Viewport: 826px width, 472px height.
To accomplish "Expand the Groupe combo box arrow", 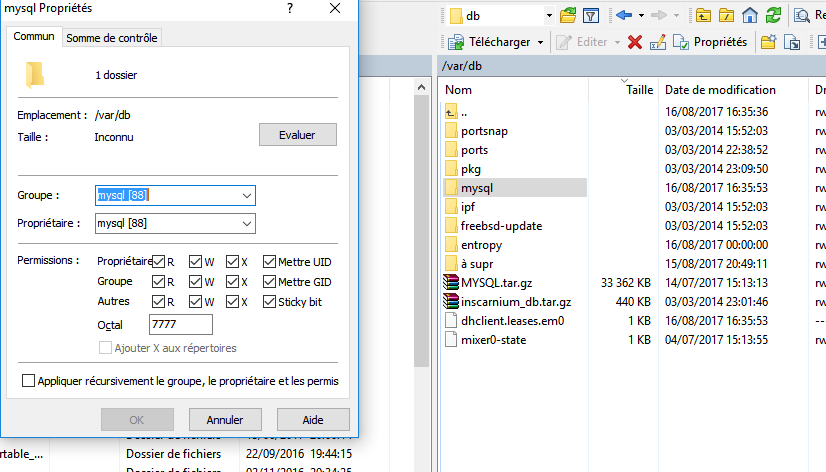I will point(247,195).
